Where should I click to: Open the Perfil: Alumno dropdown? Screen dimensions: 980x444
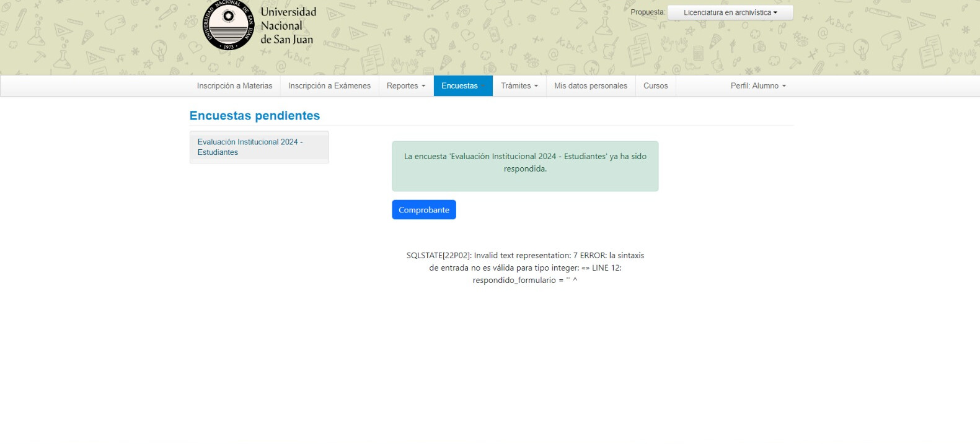click(x=757, y=86)
